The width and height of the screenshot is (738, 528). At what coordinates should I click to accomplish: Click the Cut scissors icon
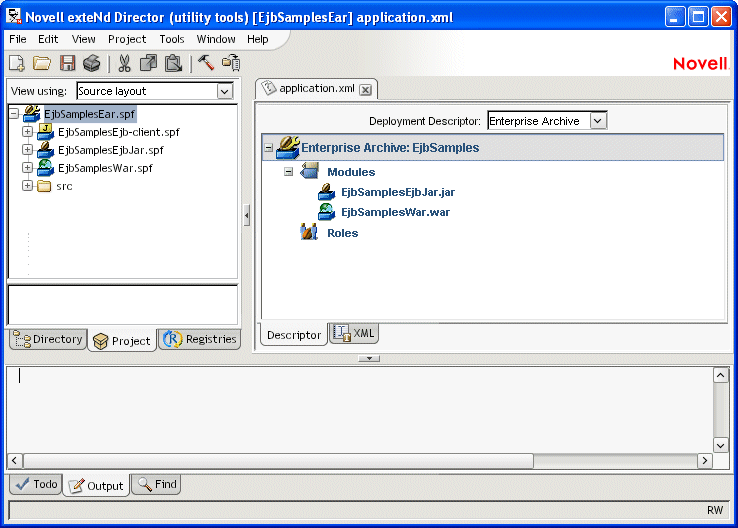click(x=124, y=63)
